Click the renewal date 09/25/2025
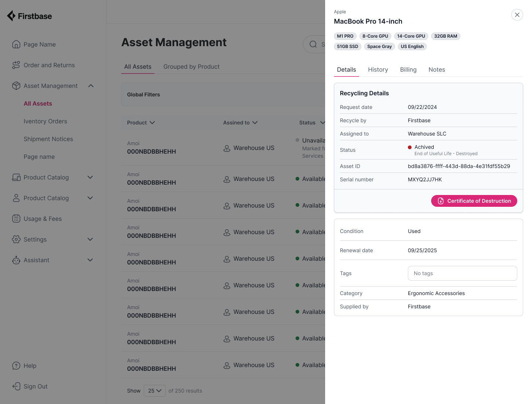 (422, 250)
